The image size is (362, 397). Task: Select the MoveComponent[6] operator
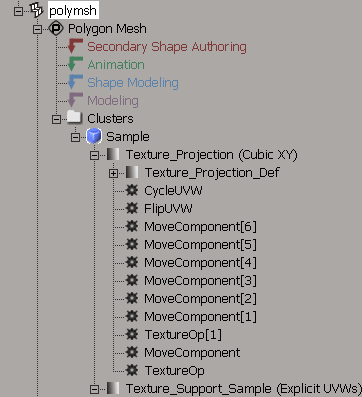pos(200,227)
